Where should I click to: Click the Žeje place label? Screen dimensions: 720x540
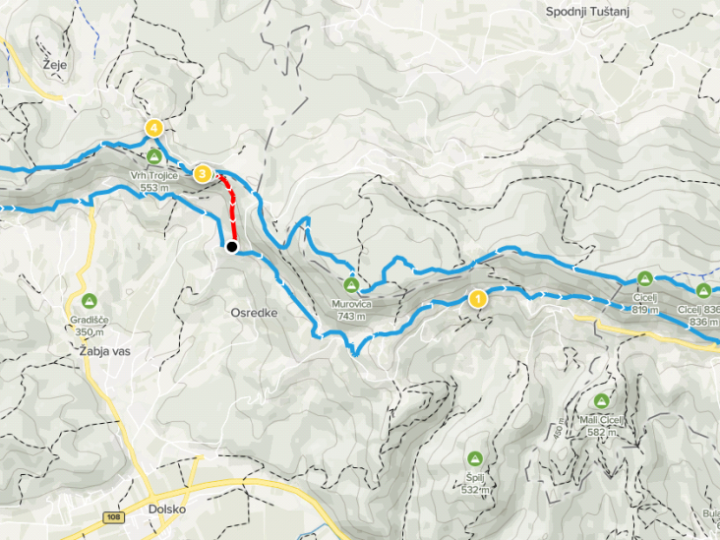[55, 65]
